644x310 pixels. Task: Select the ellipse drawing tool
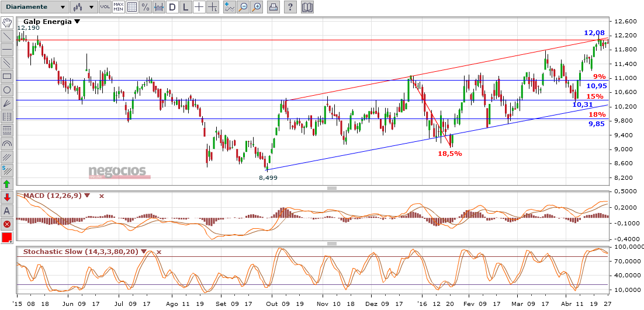7,89
